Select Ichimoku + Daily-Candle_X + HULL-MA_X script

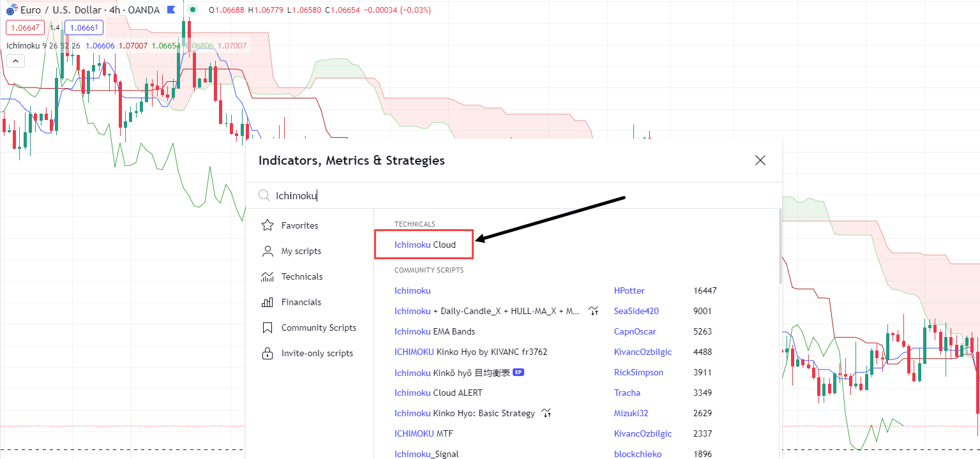487,311
